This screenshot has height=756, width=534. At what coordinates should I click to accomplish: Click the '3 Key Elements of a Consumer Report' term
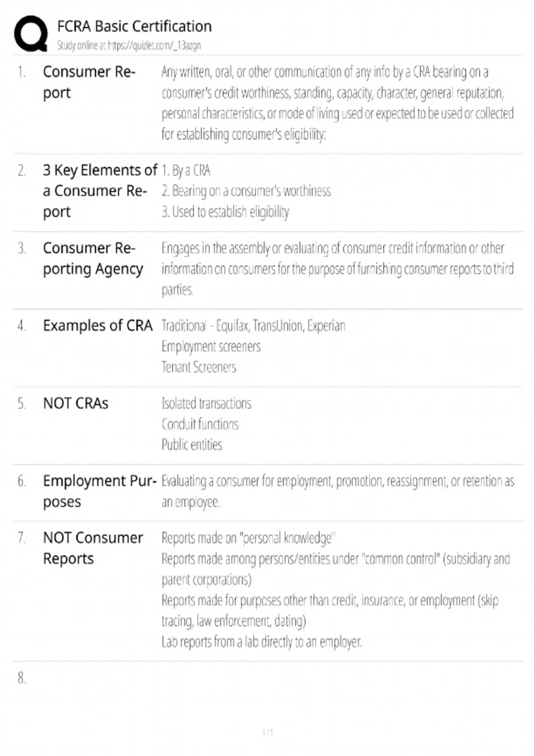[x=100, y=191]
